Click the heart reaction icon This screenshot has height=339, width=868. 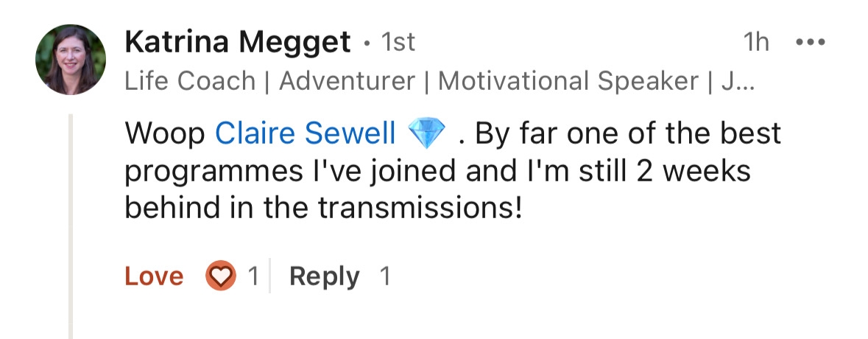click(221, 276)
